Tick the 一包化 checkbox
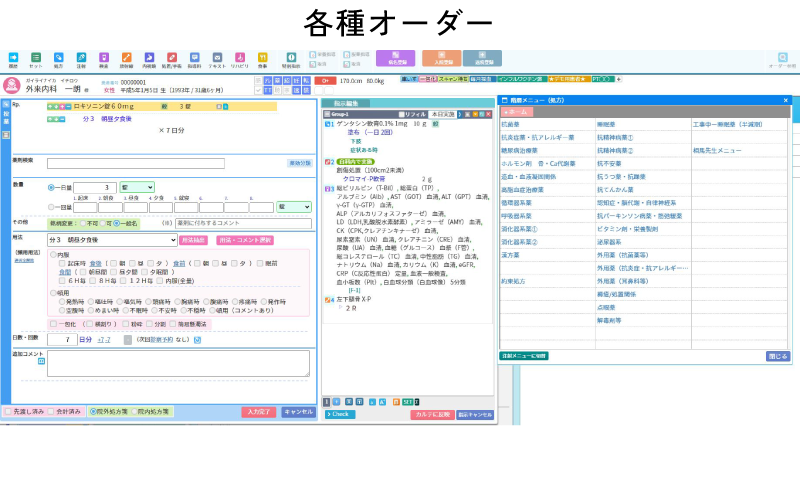 coord(54,324)
